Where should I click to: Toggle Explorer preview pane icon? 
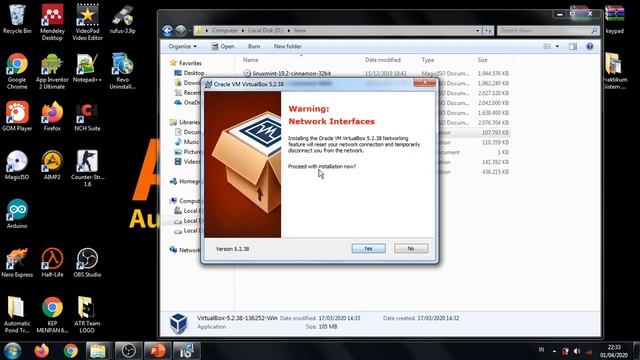click(573, 47)
